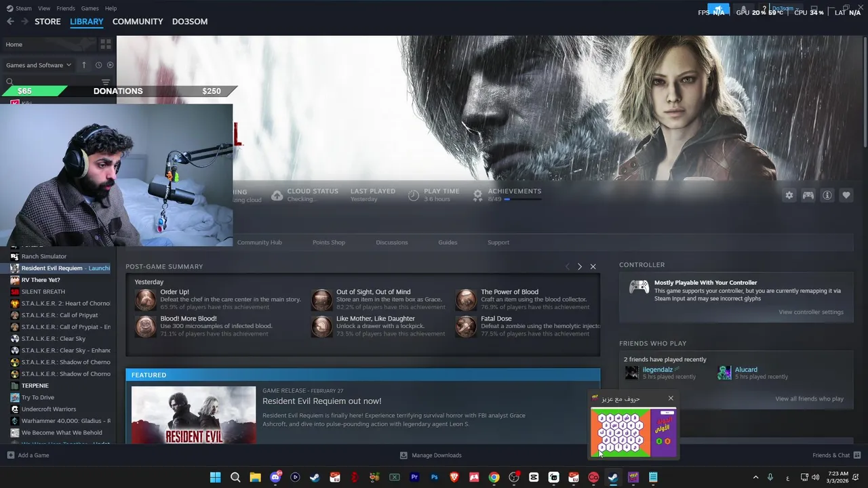The image size is (868, 488).
Task: Open Brave browser from the taskbar
Action: pos(454,477)
